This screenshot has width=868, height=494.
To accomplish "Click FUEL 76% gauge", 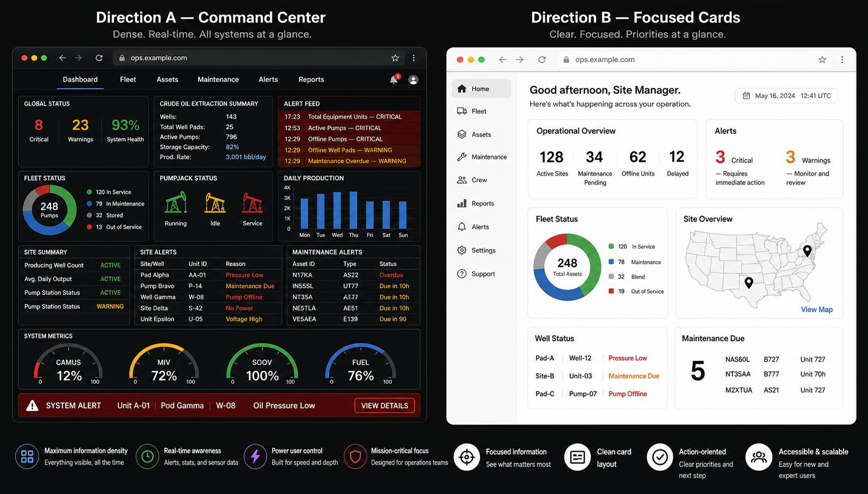I will 361,363.
